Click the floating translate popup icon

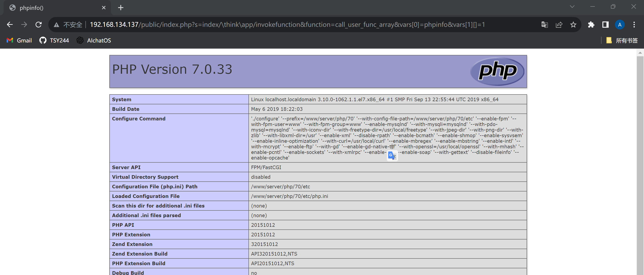pyautogui.click(x=392, y=156)
